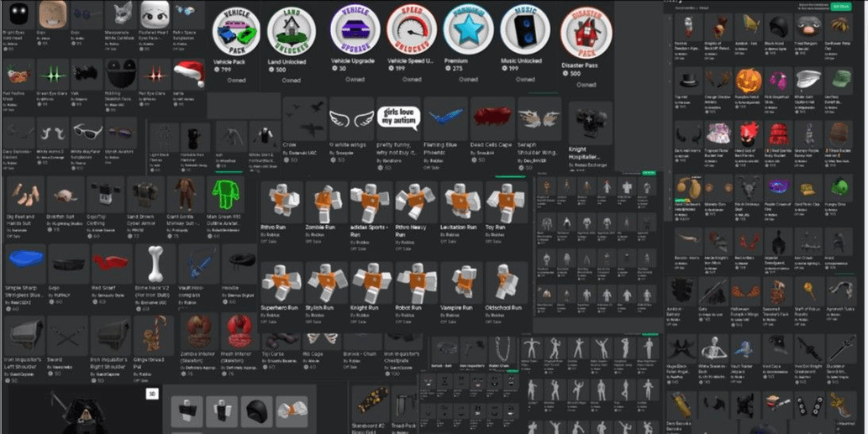Click the green button above head accessories
Screen dimensions: 868x434
pyautogui.click(x=841, y=6)
